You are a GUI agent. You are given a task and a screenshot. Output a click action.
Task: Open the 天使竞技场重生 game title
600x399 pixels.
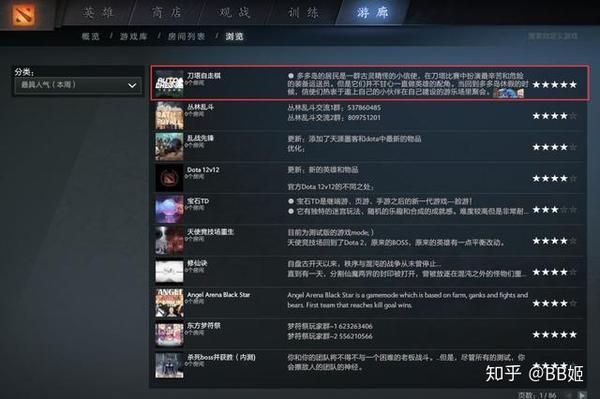(210, 232)
